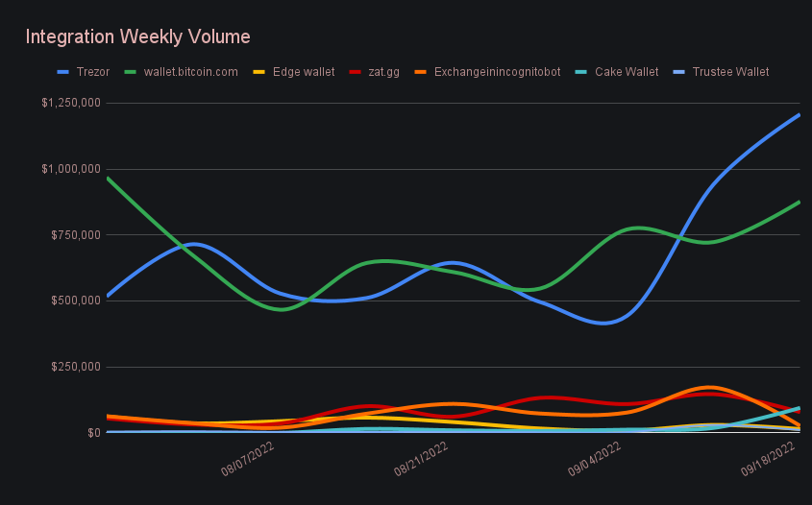The height and width of the screenshot is (505, 812).
Task: Click the Trustee Wallet legend marker
Action: click(x=679, y=72)
